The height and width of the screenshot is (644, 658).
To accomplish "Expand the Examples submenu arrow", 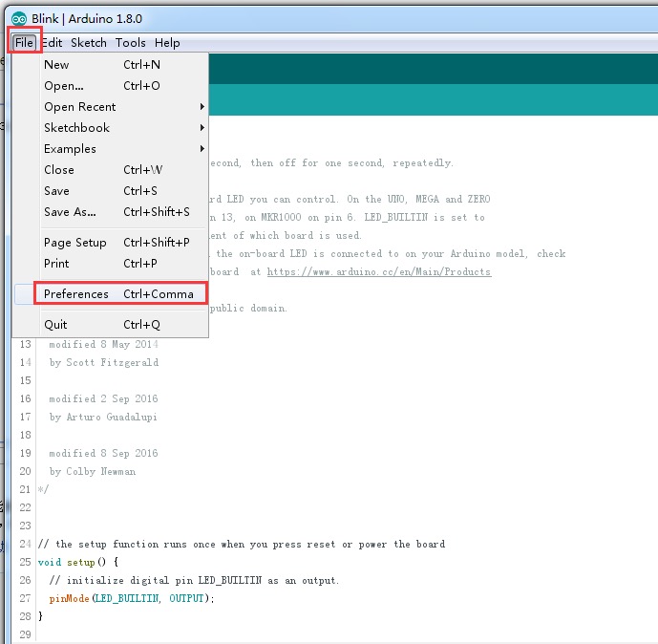I will (x=202, y=149).
